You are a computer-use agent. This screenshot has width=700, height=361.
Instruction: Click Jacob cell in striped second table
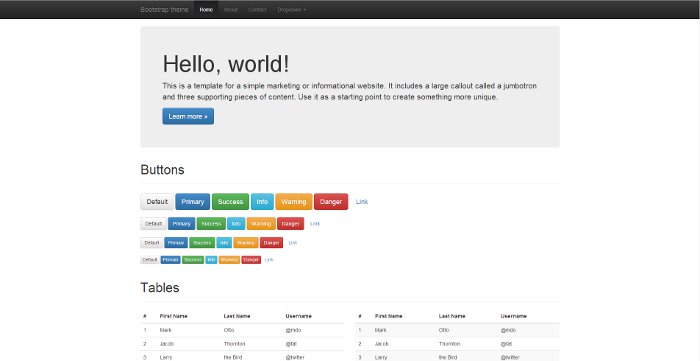coord(382,344)
